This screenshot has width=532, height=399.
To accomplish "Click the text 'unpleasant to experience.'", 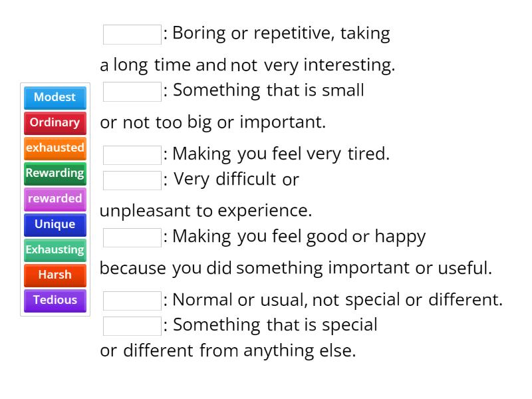I will click(x=205, y=211).
